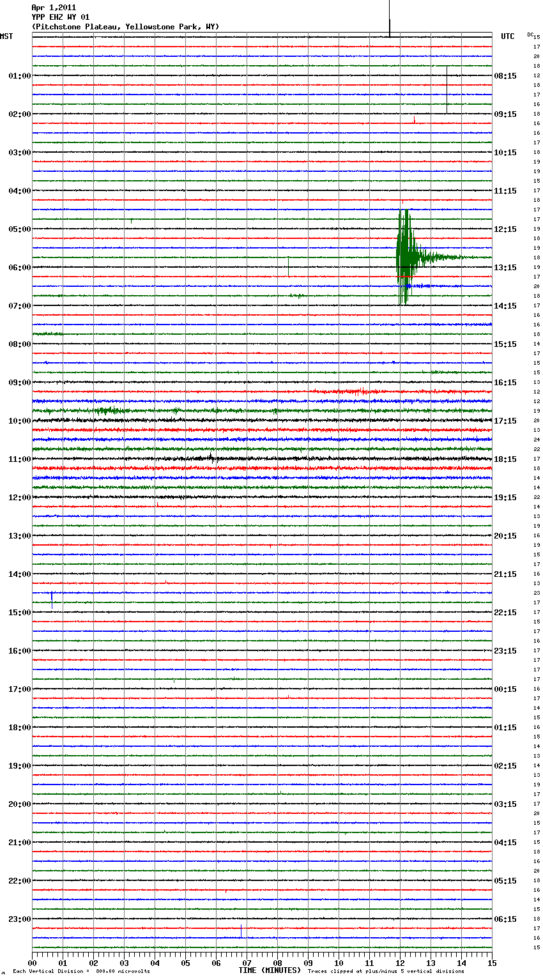Click the "Traces clipped" footnote text
This screenshot has height=980, width=543.
(x=386, y=972)
